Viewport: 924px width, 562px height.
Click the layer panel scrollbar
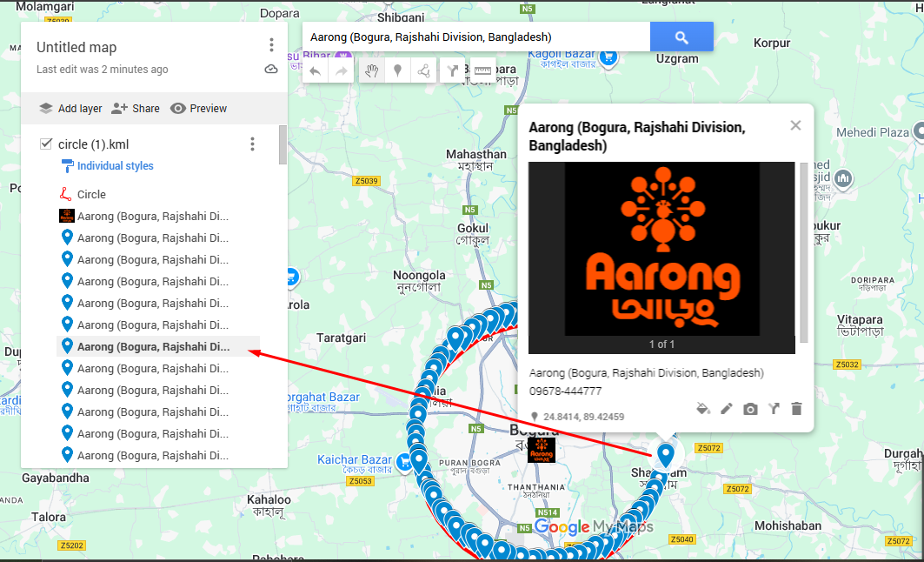click(283, 145)
